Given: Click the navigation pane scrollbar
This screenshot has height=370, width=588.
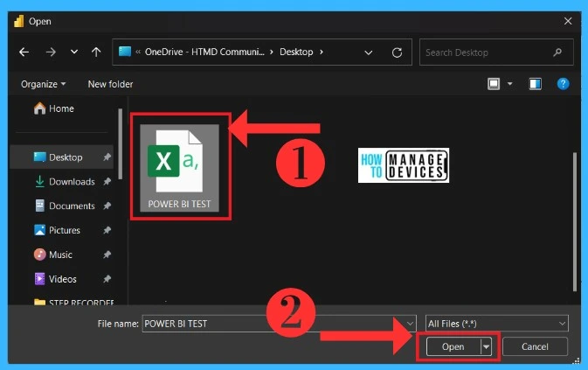Looking at the screenshot, I should (x=121, y=144).
